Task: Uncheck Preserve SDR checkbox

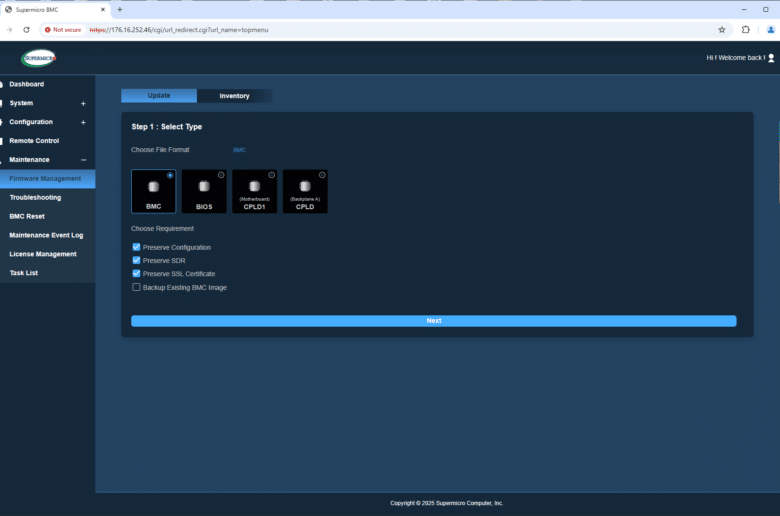Action: point(136,260)
